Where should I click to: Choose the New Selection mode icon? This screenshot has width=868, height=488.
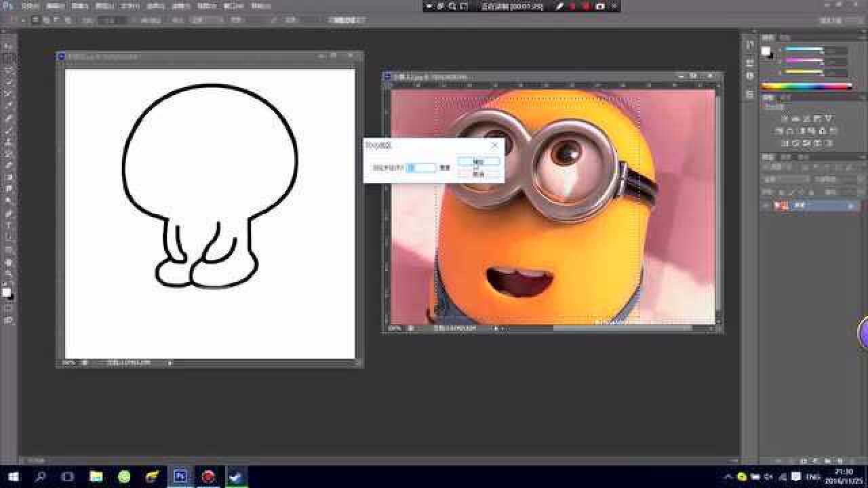pos(36,20)
